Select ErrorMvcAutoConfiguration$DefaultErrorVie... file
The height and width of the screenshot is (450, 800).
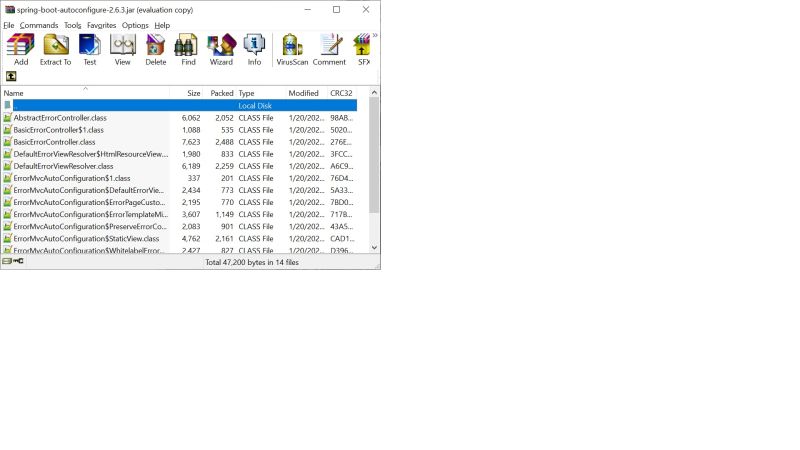180,190
